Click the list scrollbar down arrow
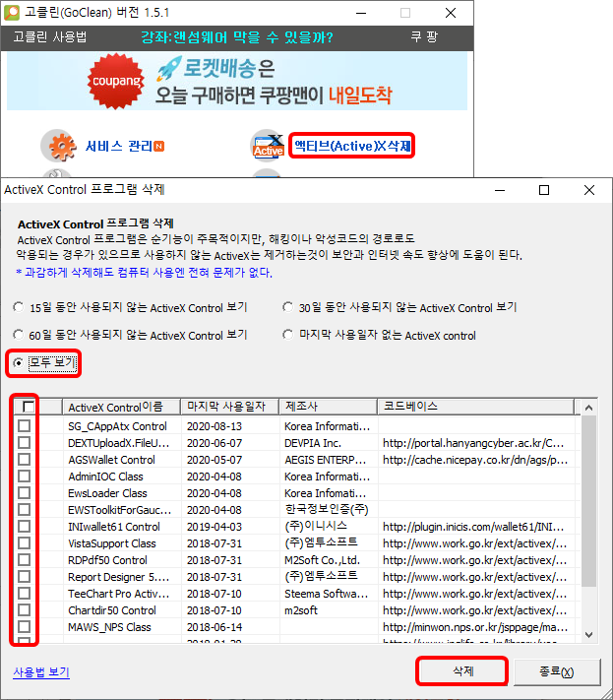The image size is (613, 700). coord(589,635)
